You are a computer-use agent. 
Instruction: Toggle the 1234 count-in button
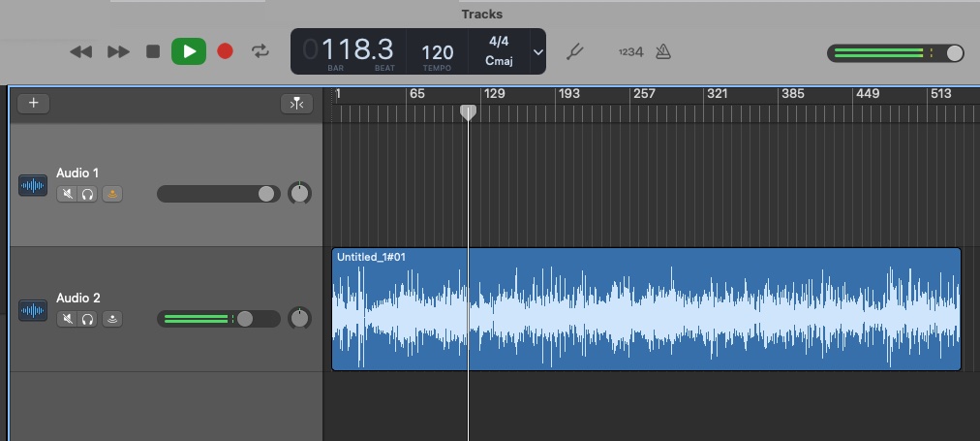[x=630, y=52]
